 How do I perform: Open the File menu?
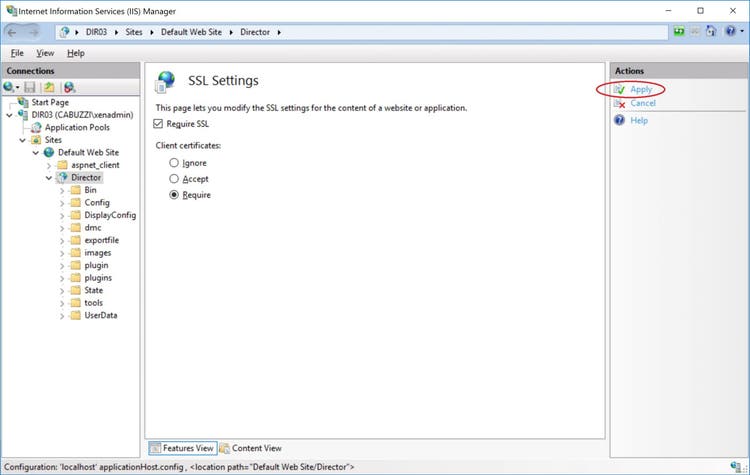coord(17,53)
